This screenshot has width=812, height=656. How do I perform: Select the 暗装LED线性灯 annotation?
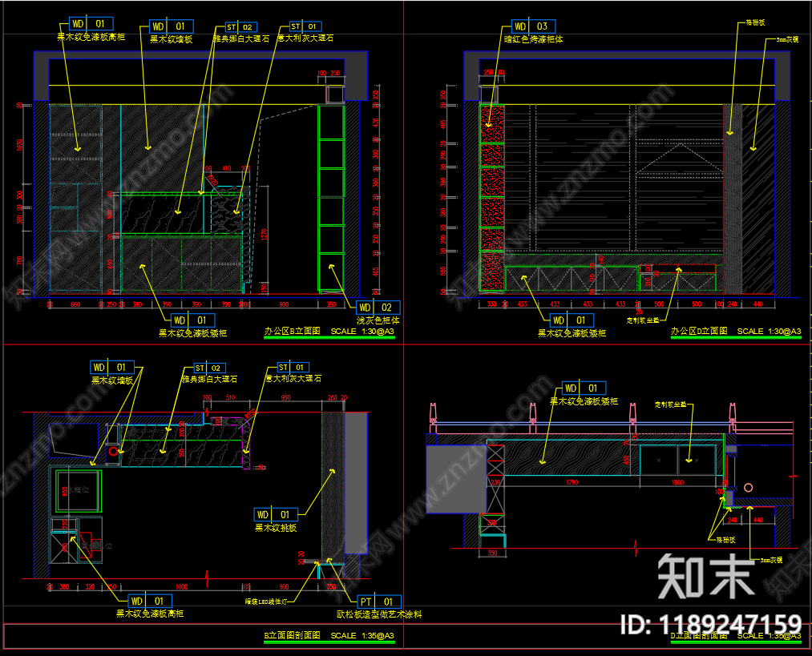265,602
